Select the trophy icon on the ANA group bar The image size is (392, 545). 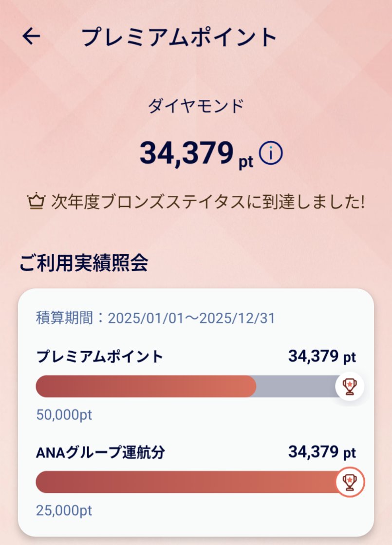pos(350,482)
